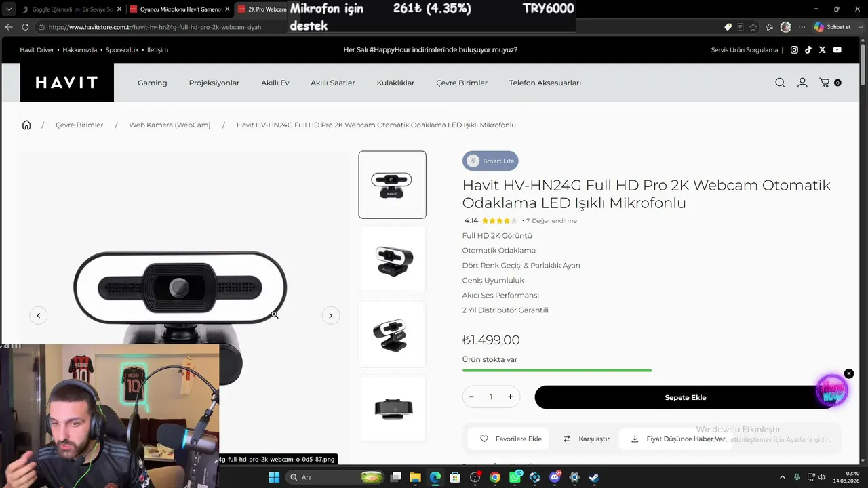The width and height of the screenshot is (868, 488).
Task: Open the immersive reader icon in address bar
Action: point(741,27)
